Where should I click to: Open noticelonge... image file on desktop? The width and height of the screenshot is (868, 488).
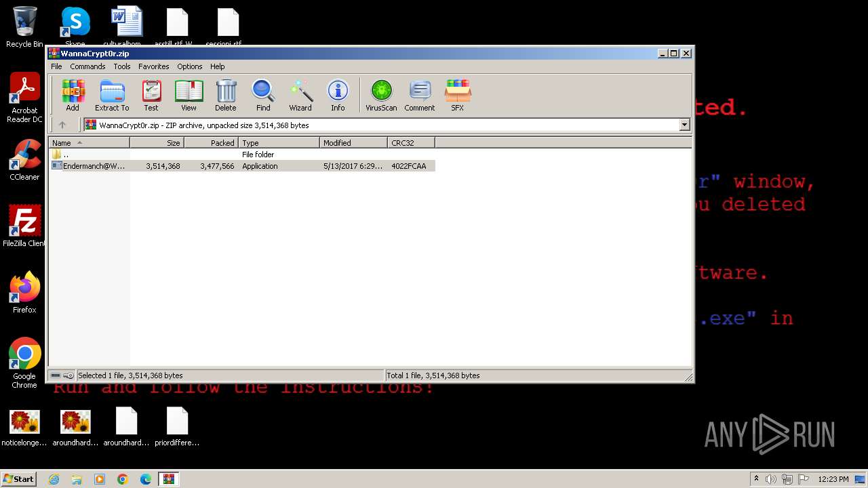24,428
